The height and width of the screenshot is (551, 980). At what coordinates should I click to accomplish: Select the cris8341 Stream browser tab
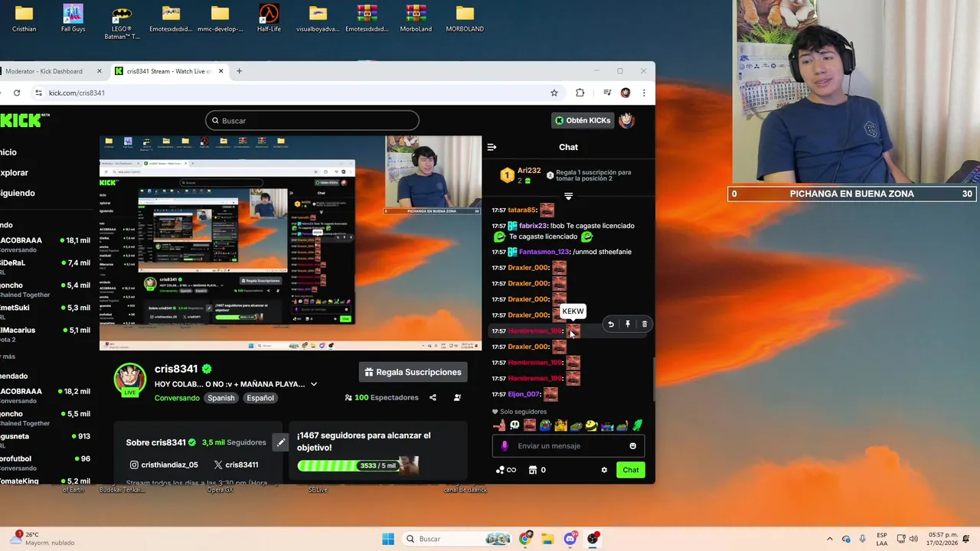point(168,71)
